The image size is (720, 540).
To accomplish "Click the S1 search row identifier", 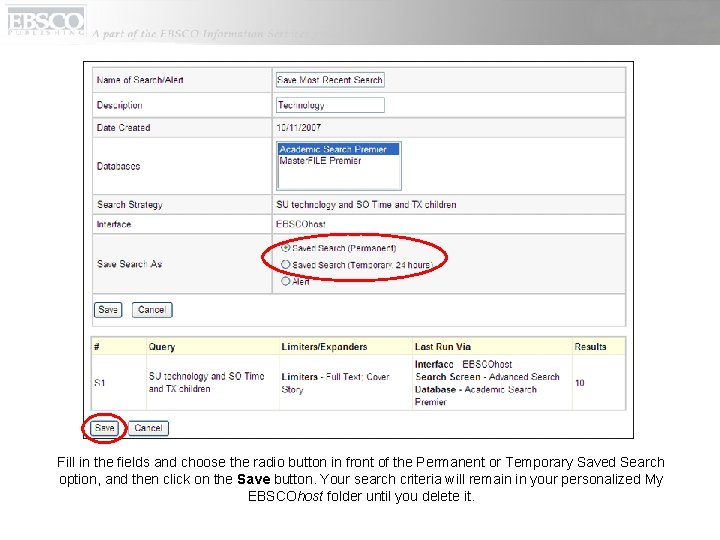I will tap(100, 382).
